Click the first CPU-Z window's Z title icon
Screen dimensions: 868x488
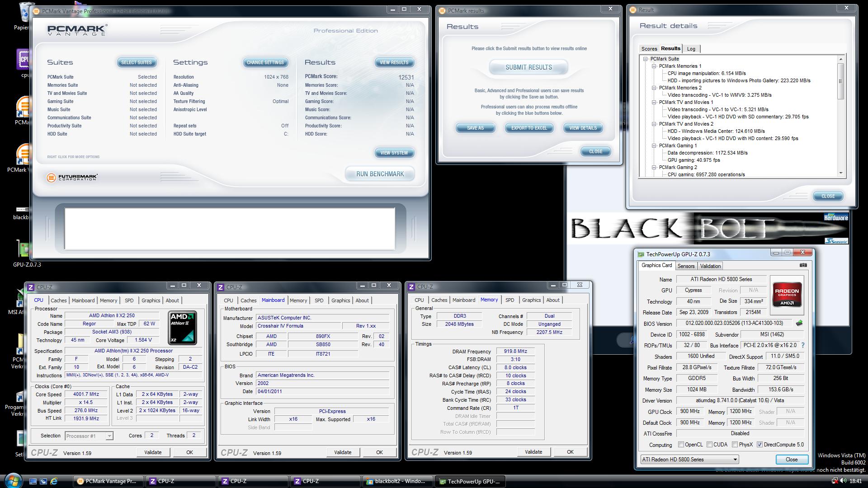pos(31,287)
